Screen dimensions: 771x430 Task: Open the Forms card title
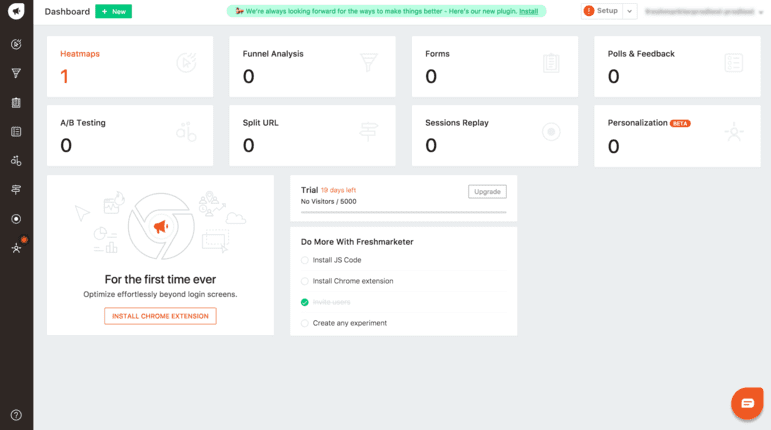click(437, 54)
